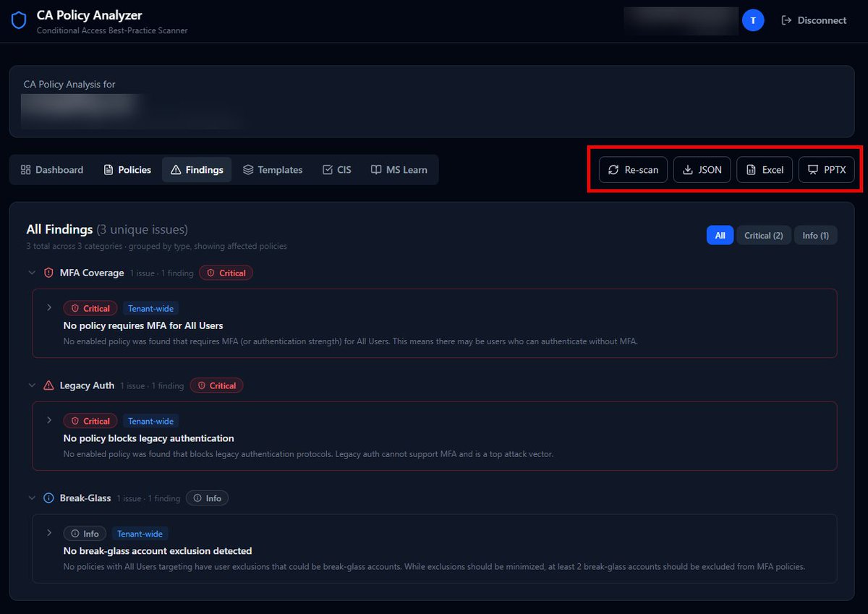Open the Templates tab
Viewport: 868px width, 614px height.
[273, 170]
